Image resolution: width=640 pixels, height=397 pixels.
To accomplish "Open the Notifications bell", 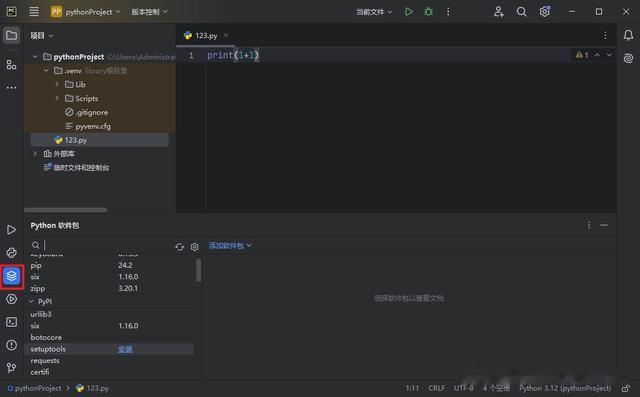I will tap(628, 35).
